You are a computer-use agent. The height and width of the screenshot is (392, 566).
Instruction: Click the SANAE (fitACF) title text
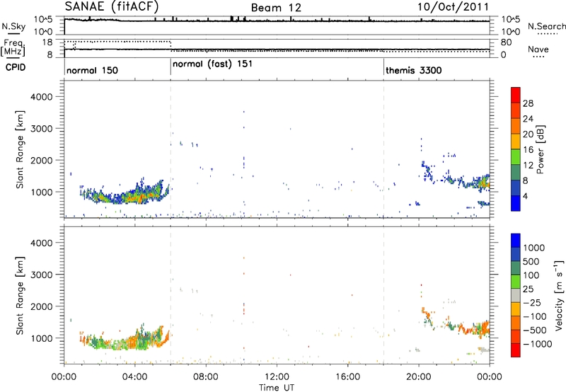[112, 6]
